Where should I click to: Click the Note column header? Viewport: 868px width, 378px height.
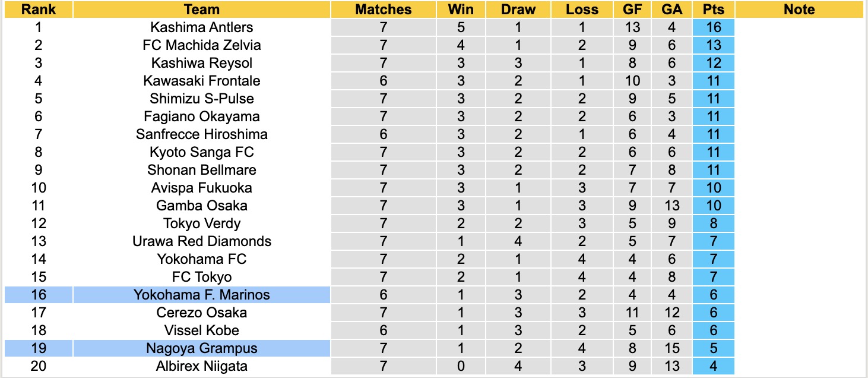pyautogui.click(x=799, y=10)
